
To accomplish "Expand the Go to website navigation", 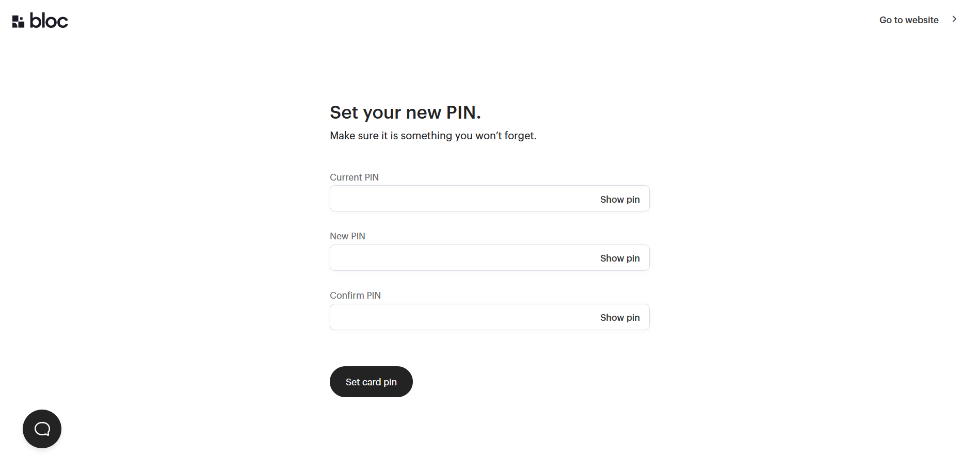I will pos(908,20).
